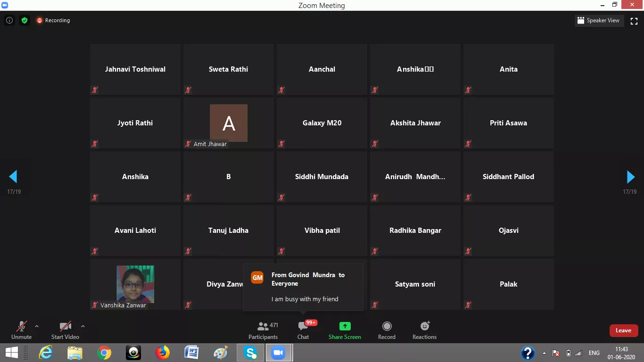This screenshot has width=644, height=362.
Task: Open the Chat panel
Action: tap(303, 330)
